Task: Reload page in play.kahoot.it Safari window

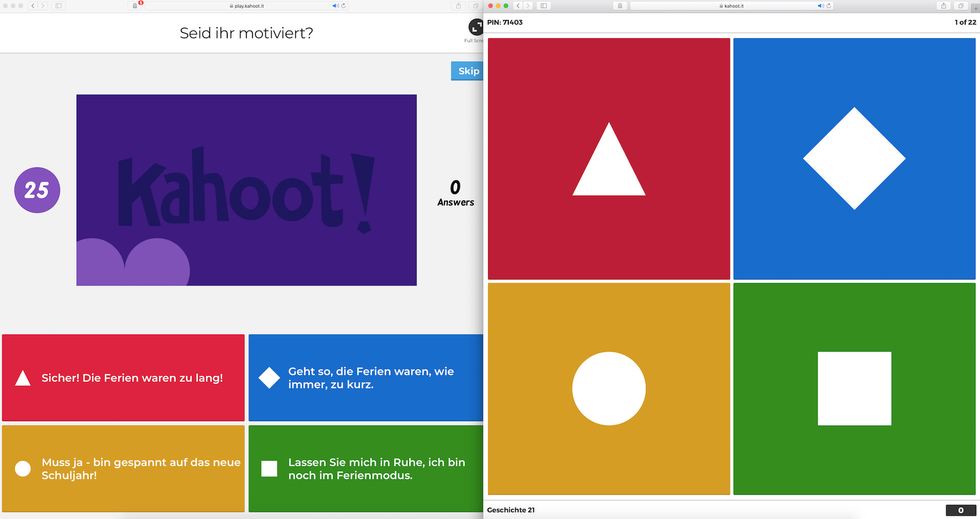Action: pyautogui.click(x=344, y=6)
